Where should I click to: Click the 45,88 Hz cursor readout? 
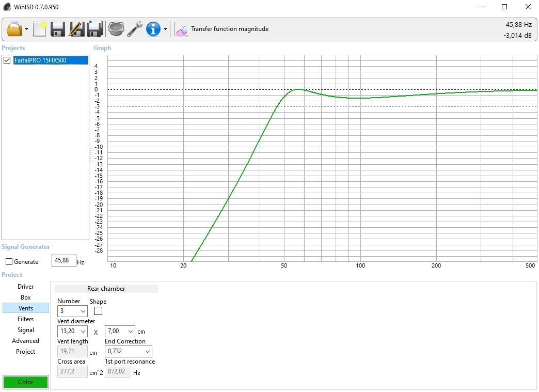coord(518,25)
